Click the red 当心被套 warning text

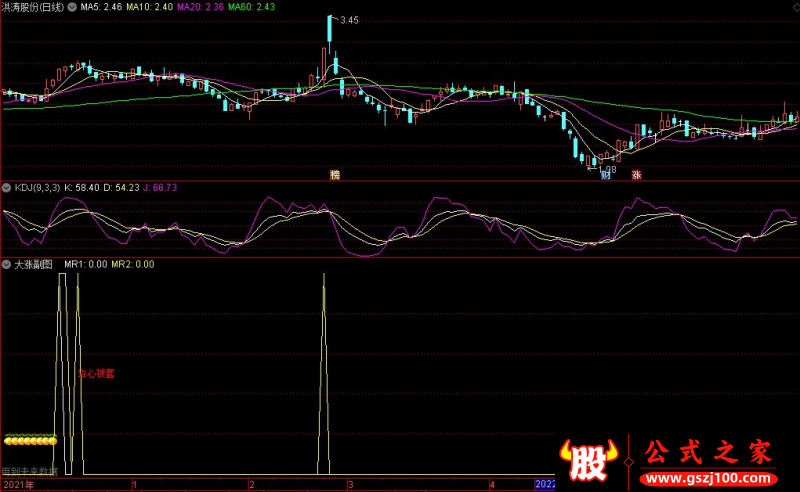click(x=96, y=374)
